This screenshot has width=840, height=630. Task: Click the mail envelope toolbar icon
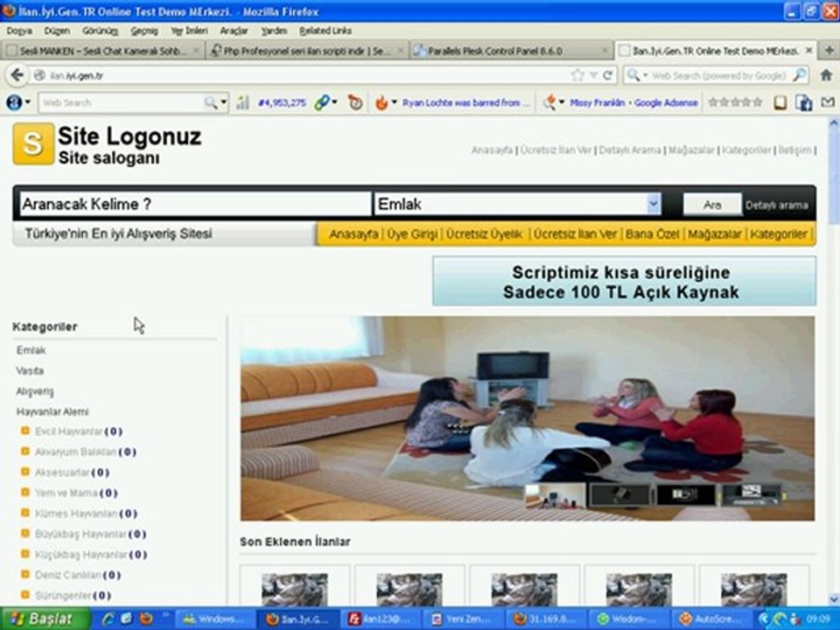(829, 101)
